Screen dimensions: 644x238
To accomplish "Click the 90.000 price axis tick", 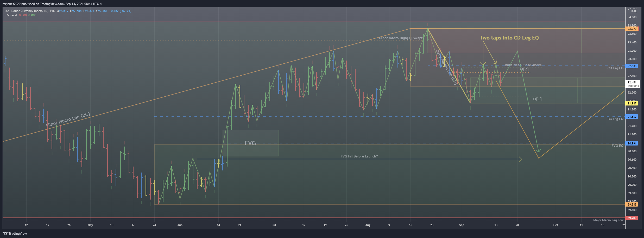I will [632, 185].
